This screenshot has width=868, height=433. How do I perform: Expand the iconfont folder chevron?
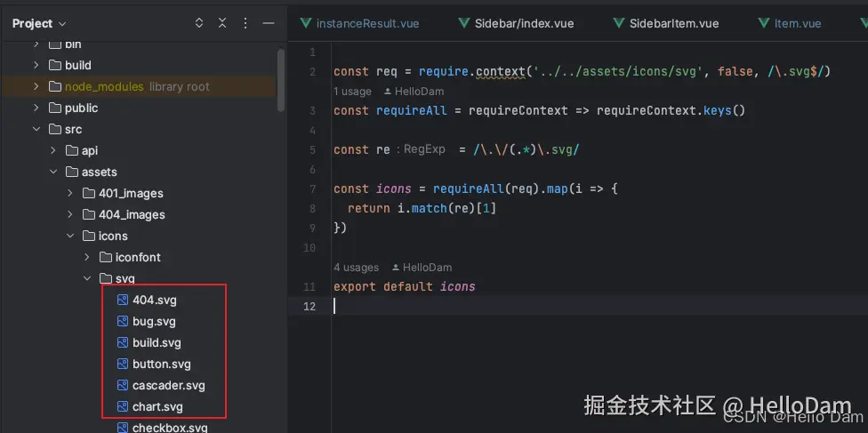coord(87,257)
